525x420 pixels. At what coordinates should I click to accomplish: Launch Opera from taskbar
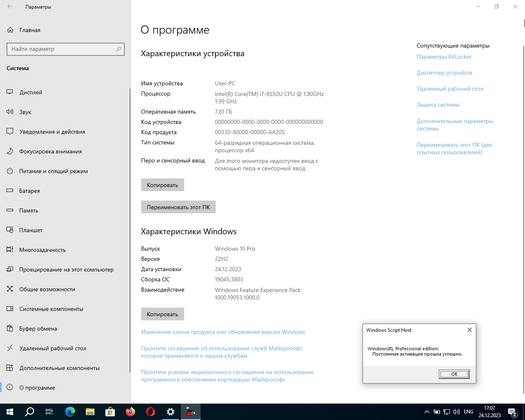pyautogui.click(x=151, y=412)
